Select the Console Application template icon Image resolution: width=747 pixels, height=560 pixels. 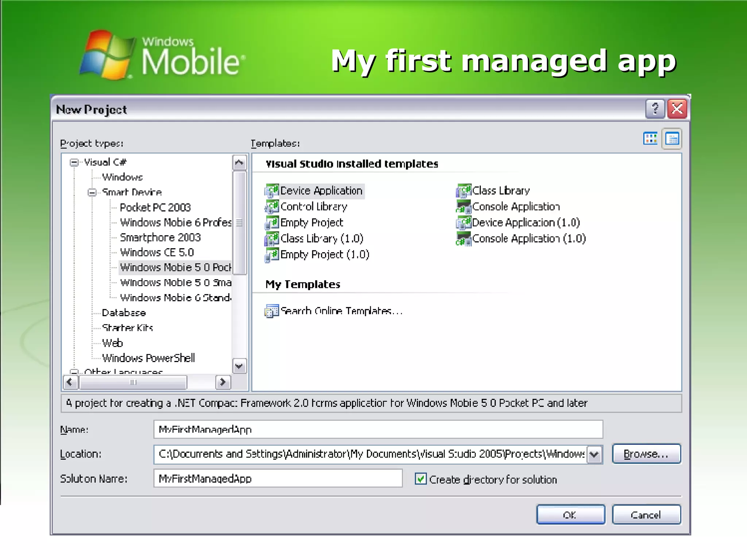click(x=464, y=207)
